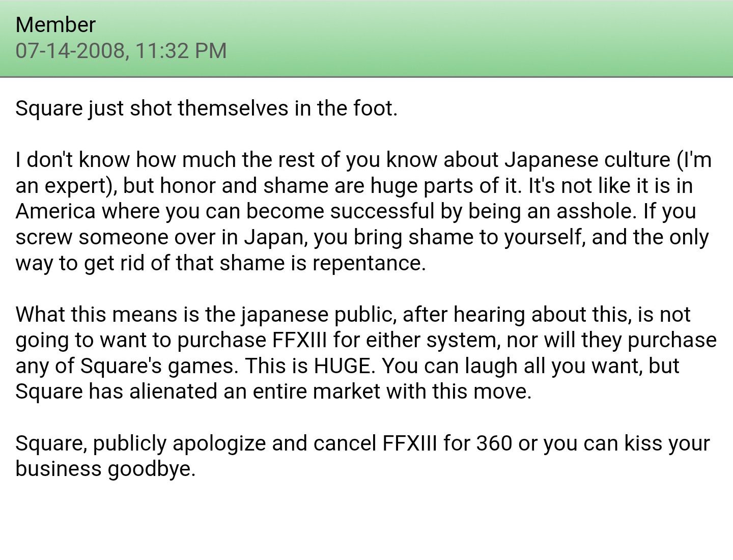Viewport: 733px width, 560px height.
Task: Click the post timestamp 07-14-2008, 11:32 PM
Action: tap(121, 50)
